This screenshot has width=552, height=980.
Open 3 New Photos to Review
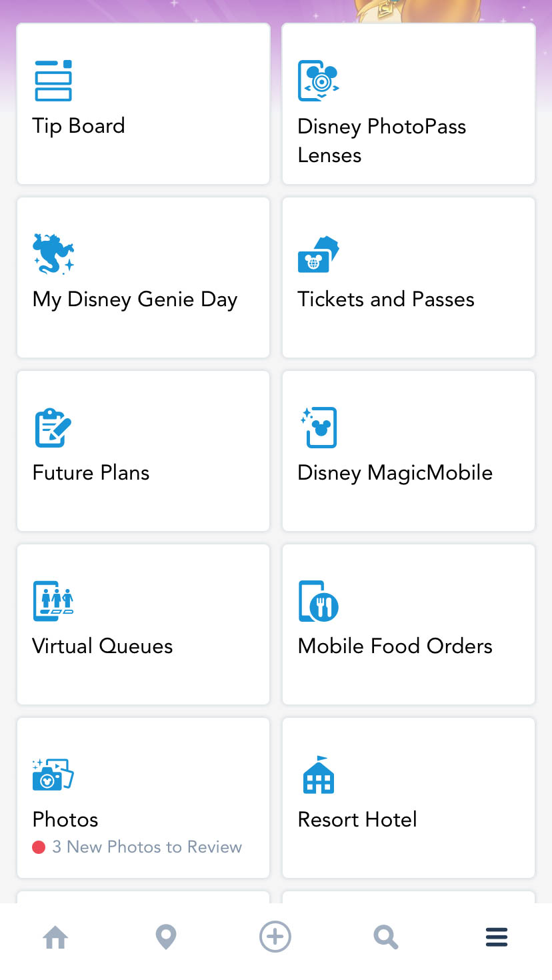pos(147,847)
